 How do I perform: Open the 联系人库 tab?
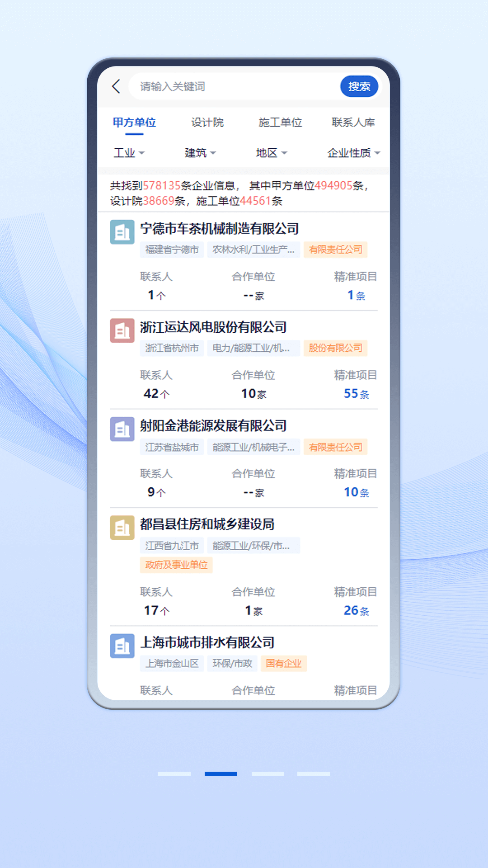(x=353, y=123)
